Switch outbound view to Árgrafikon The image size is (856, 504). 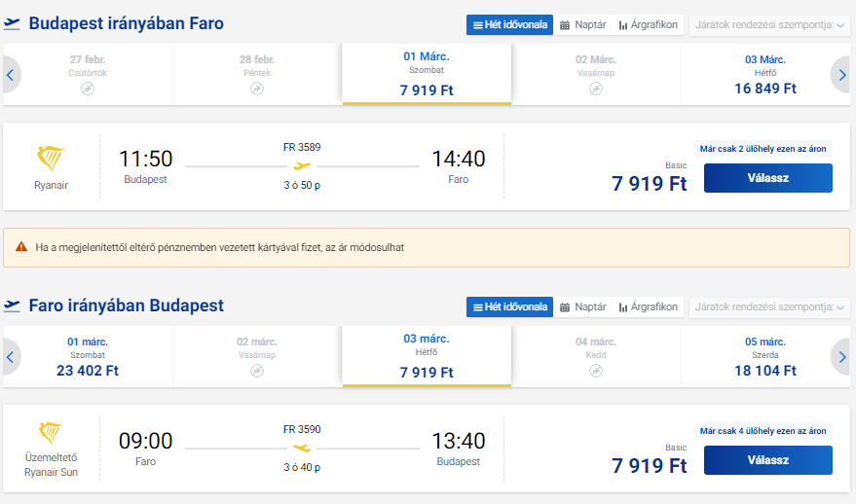648,25
